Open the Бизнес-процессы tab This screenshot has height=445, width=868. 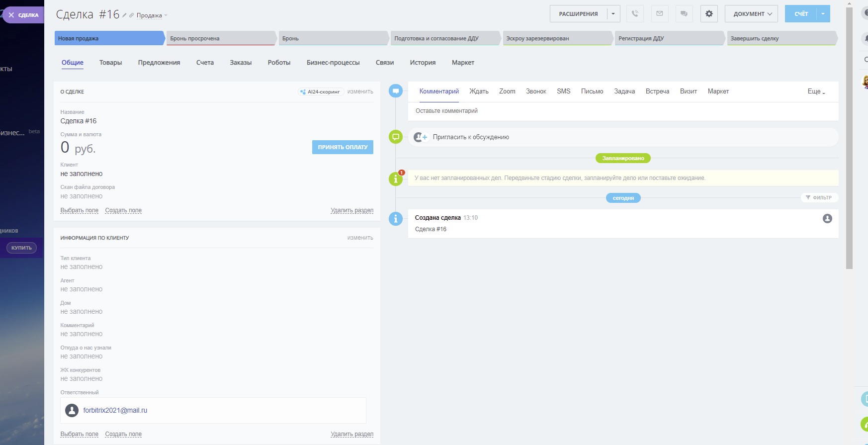pos(333,63)
